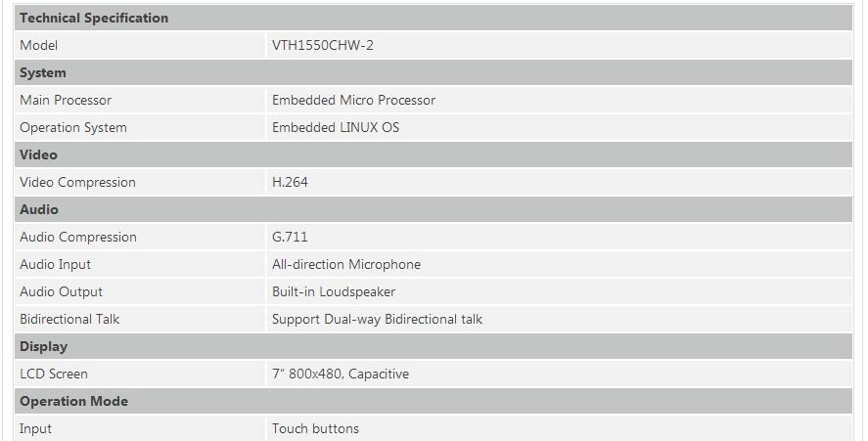Select the Embedded LINUX OS text
The width and height of the screenshot is (868, 441).
point(336,127)
